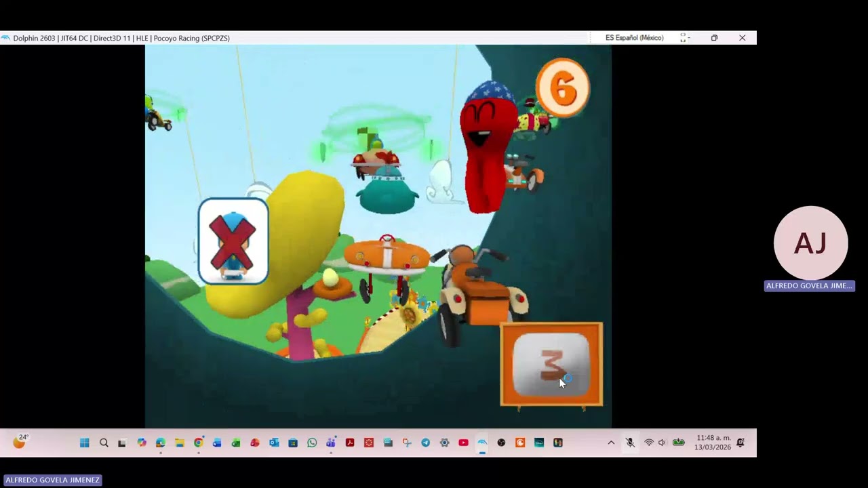Click the orange position number 6 badge
The image size is (868, 488).
pos(563,88)
